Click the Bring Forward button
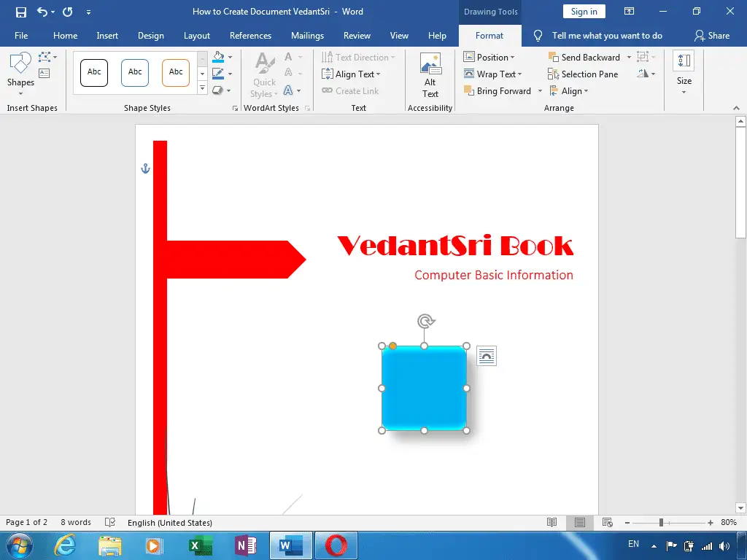 (498, 91)
